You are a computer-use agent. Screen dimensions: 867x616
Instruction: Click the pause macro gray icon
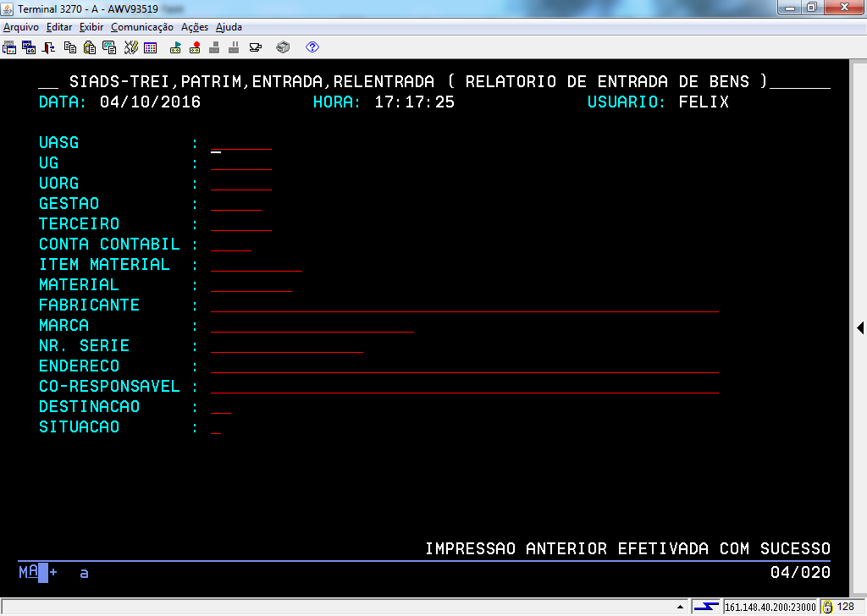[234, 47]
